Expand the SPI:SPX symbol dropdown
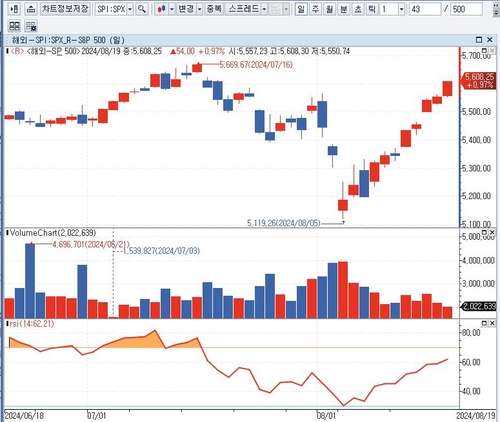The height and width of the screenshot is (422, 500). click(x=130, y=9)
